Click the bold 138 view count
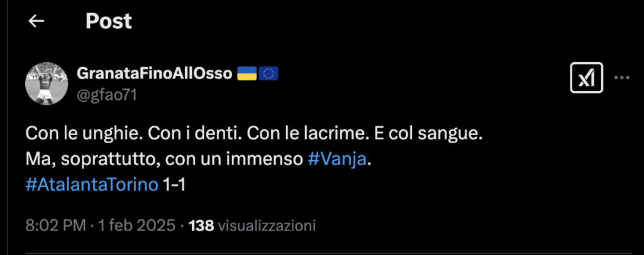This screenshot has height=255, width=644. pos(202,225)
